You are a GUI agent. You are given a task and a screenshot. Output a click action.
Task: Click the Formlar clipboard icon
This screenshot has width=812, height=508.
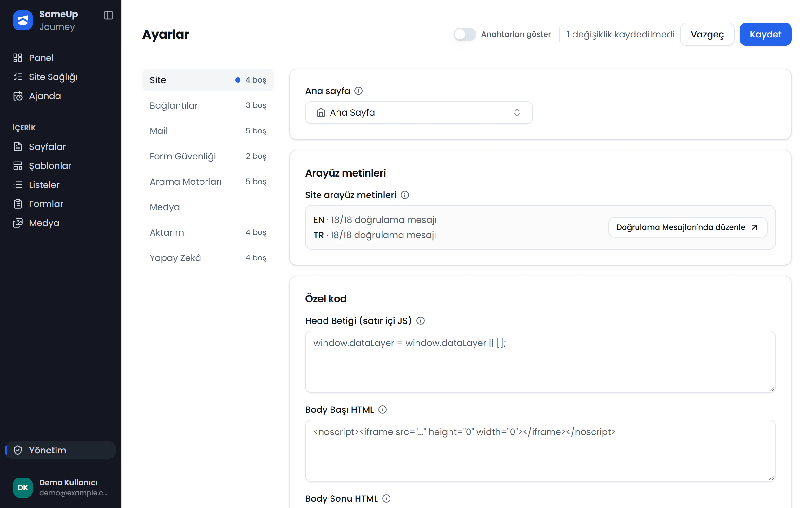pos(17,204)
